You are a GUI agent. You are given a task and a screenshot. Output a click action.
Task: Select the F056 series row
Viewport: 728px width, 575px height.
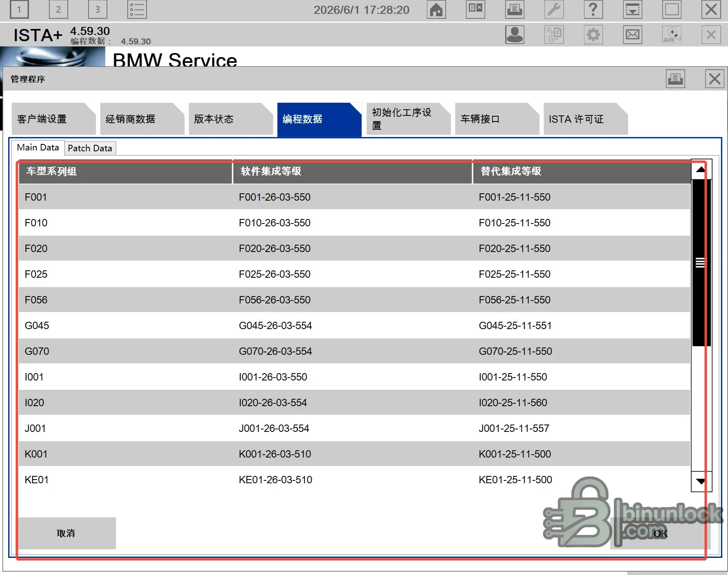(x=354, y=300)
